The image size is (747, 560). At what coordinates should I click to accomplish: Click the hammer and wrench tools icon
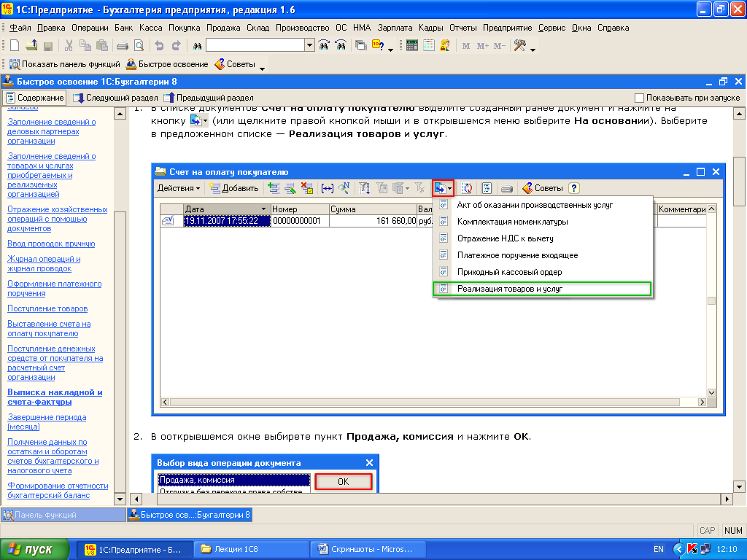click(x=520, y=46)
